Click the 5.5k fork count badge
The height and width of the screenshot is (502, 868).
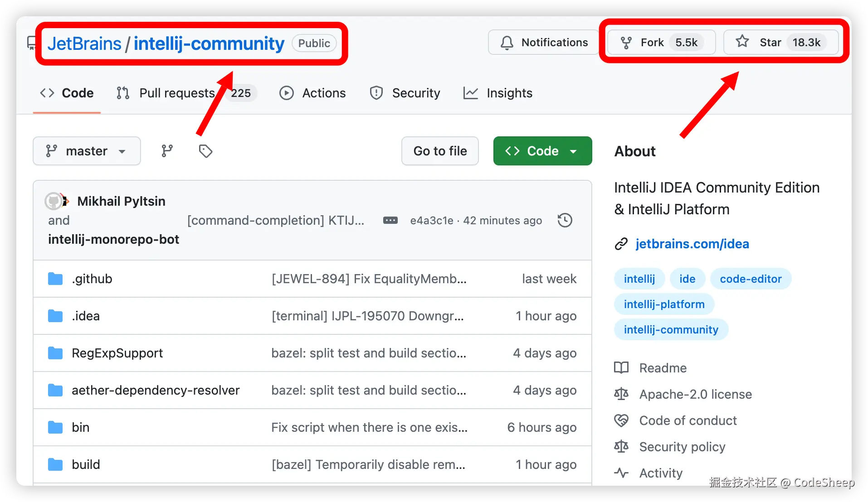point(687,43)
